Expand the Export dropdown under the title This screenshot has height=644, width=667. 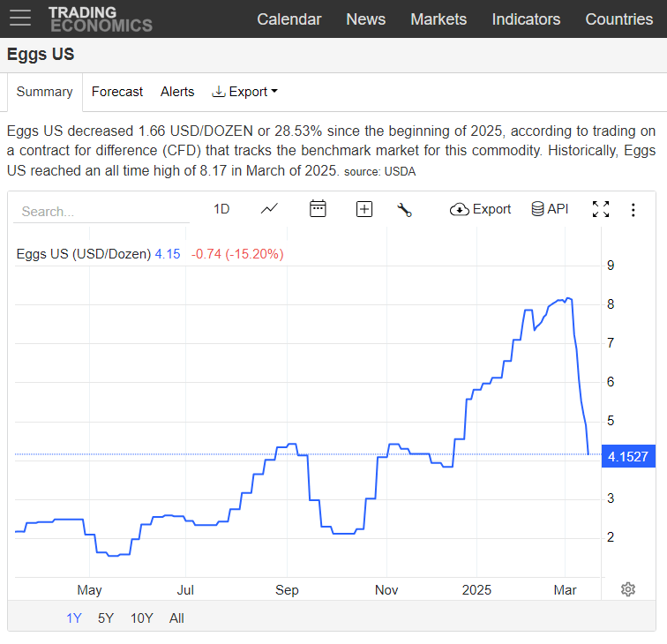(x=244, y=92)
